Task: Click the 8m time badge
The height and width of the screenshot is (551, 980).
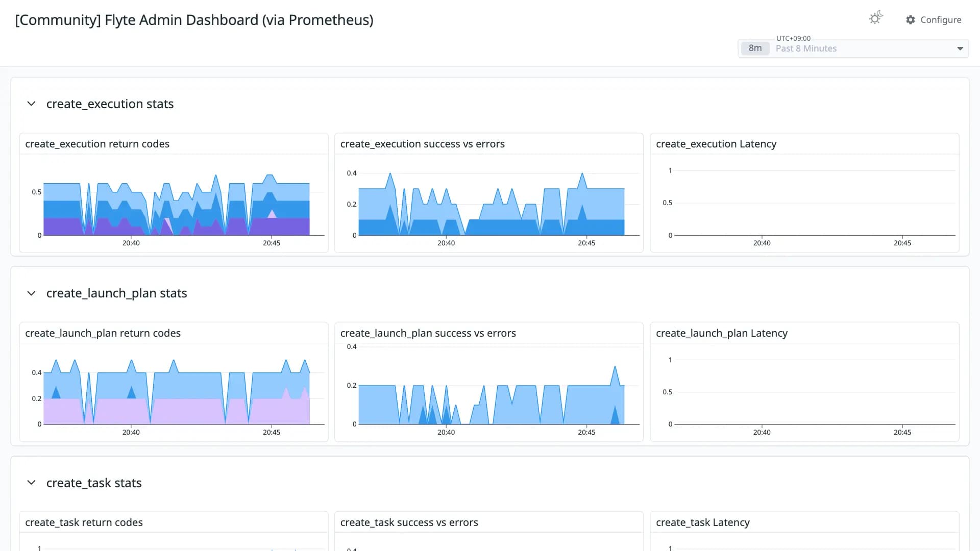Action: tap(755, 48)
